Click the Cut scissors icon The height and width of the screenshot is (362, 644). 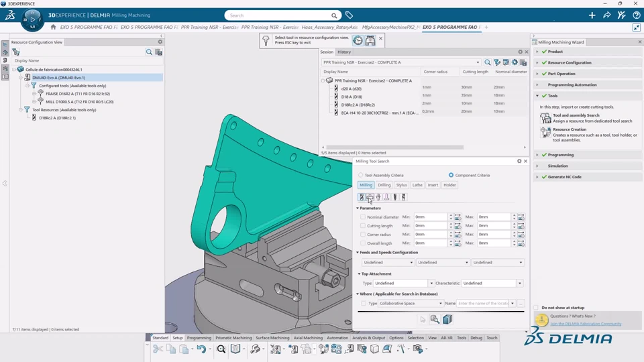pyautogui.click(x=158, y=349)
